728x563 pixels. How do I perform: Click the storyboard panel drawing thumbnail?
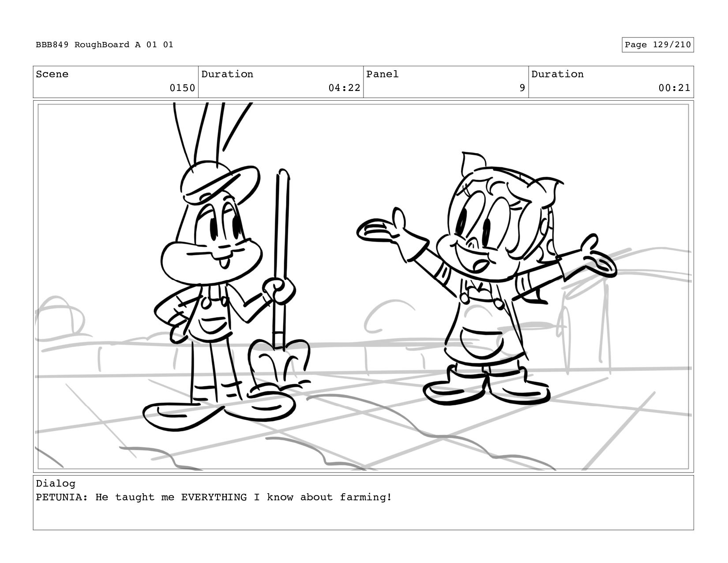click(x=363, y=287)
